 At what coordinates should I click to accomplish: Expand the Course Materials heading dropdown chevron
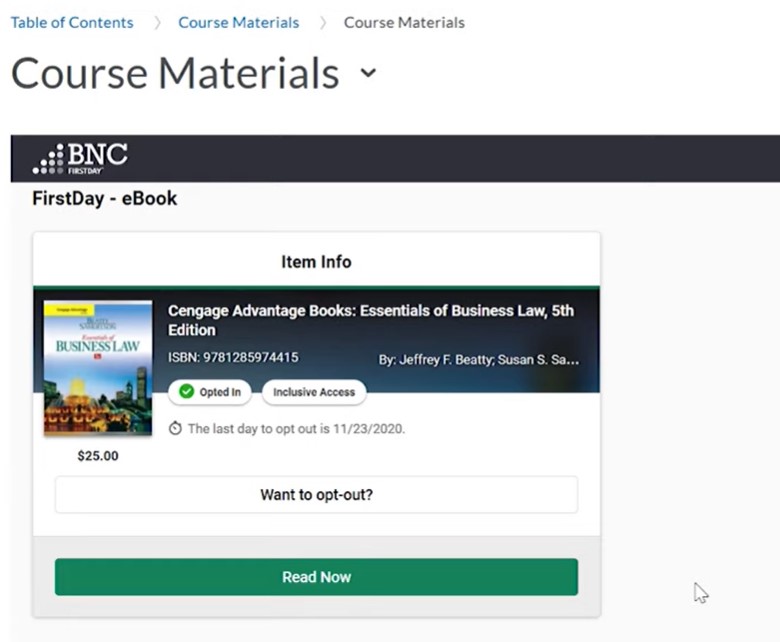368,73
